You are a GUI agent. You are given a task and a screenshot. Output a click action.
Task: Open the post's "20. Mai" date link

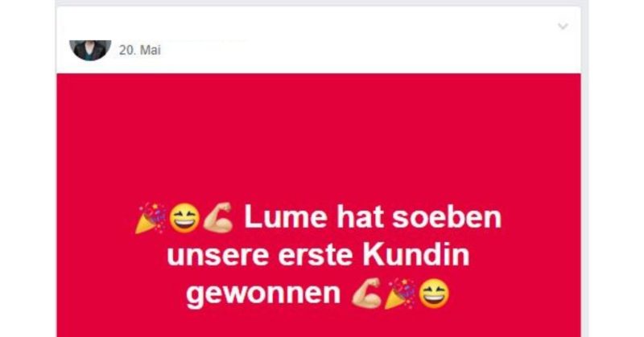[139, 50]
